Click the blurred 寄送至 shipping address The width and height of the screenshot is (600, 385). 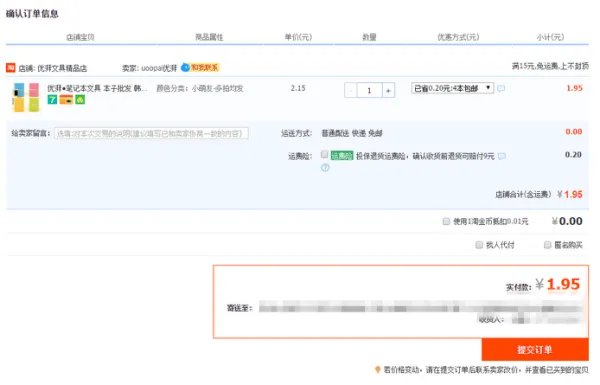tap(420, 307)
